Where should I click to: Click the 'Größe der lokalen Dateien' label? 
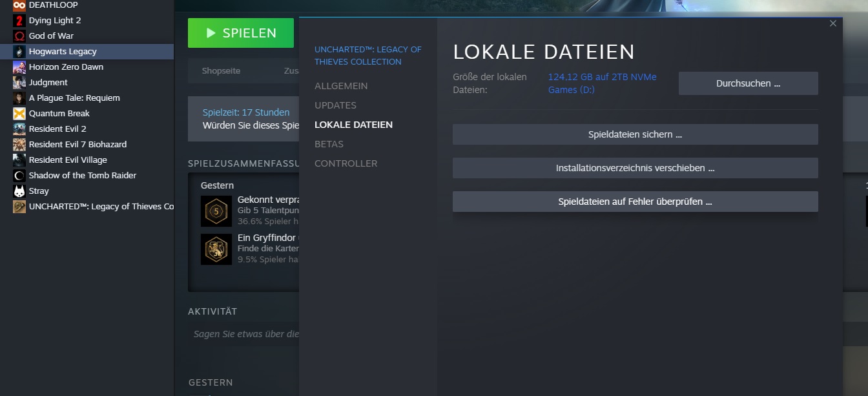click(x=490, y=83)
